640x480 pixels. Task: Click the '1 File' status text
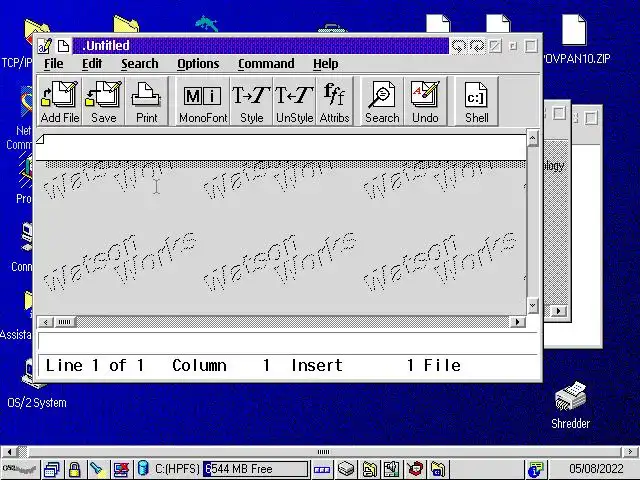click(433, 365)
